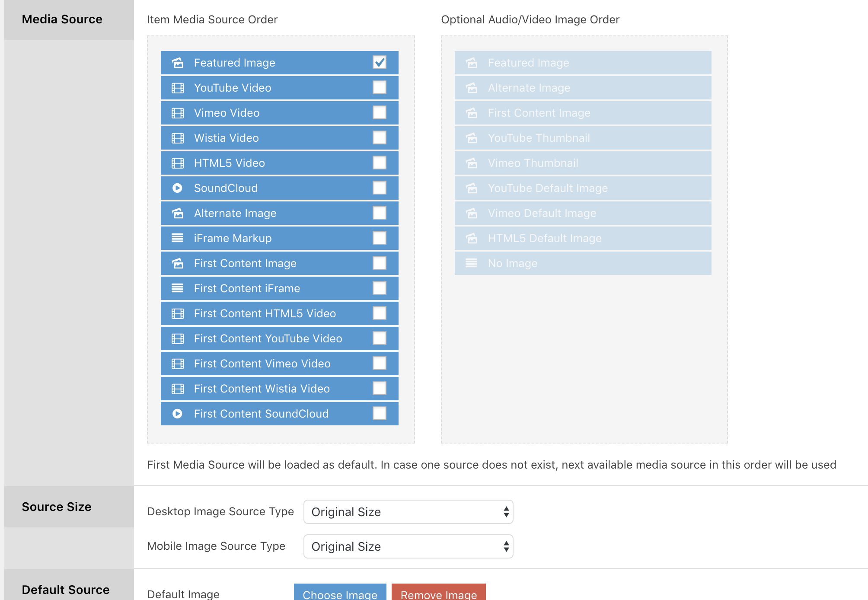Enable the Vimeo Video checkbox
Viewport: 868px width, 600px height.
pos(379,113)
